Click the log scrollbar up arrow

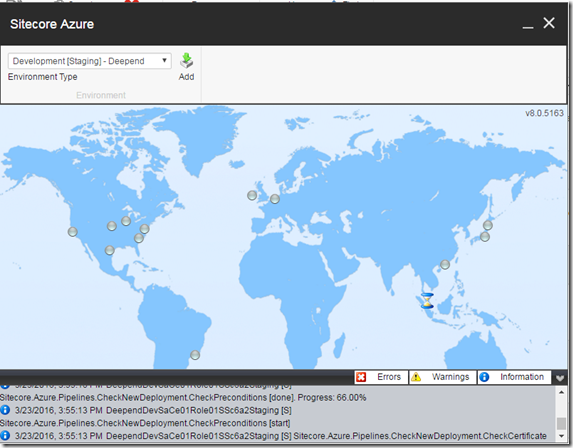pos(561,392)
